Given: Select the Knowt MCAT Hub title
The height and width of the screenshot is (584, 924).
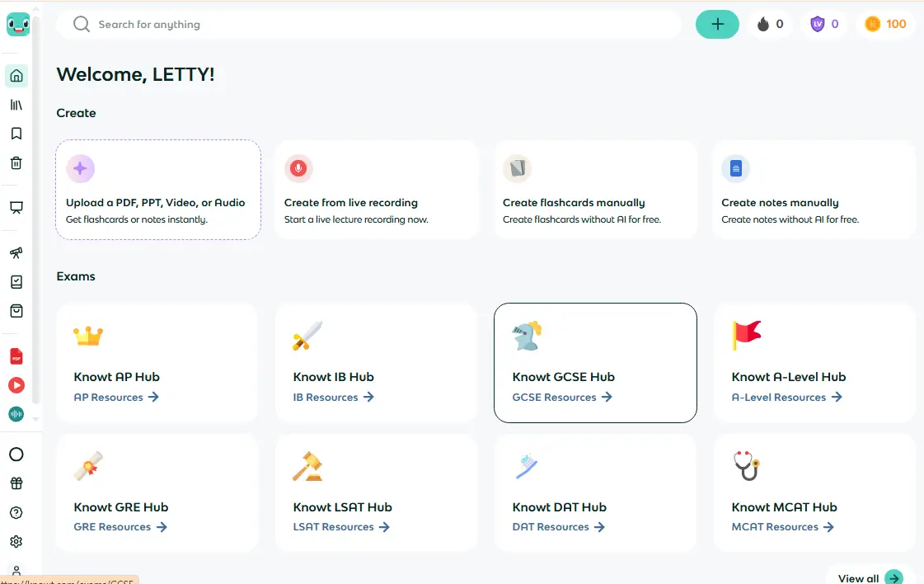Looking at the screenshot, I should point(785,507).
